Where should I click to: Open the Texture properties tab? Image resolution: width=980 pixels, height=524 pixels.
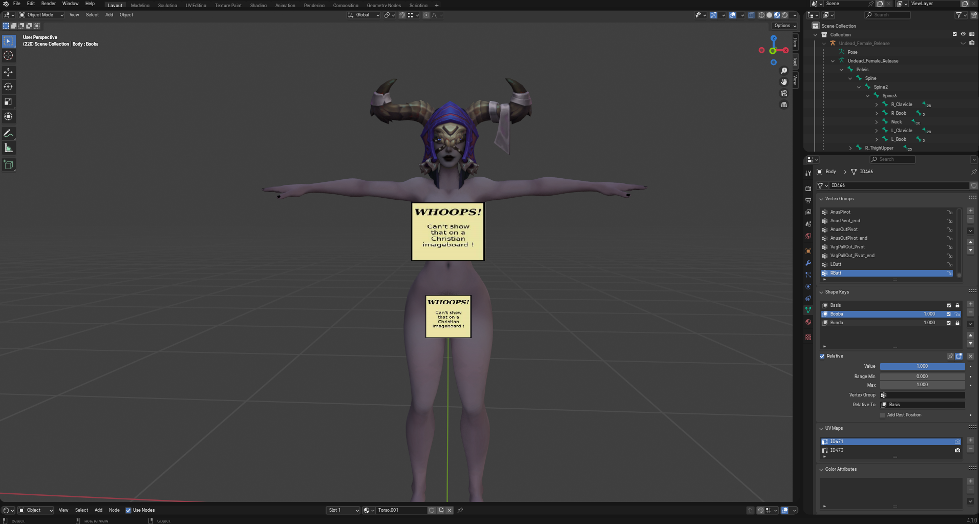click(808, 337)
